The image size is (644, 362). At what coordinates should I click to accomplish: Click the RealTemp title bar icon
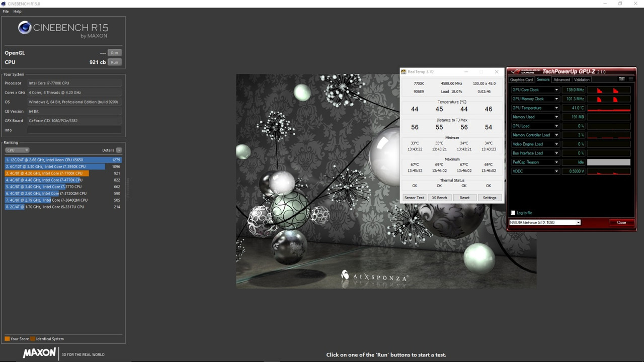point(404,72)
